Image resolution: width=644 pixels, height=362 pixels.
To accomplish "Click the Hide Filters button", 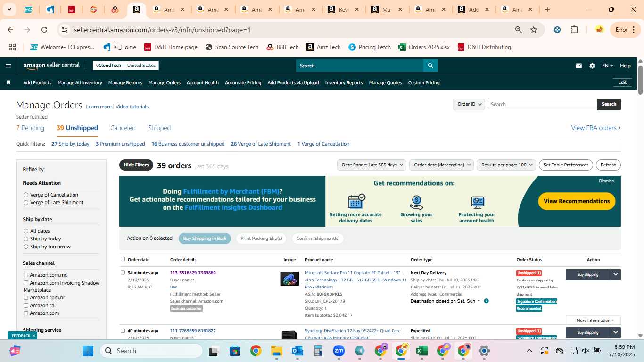I will (x=136, y=165).
